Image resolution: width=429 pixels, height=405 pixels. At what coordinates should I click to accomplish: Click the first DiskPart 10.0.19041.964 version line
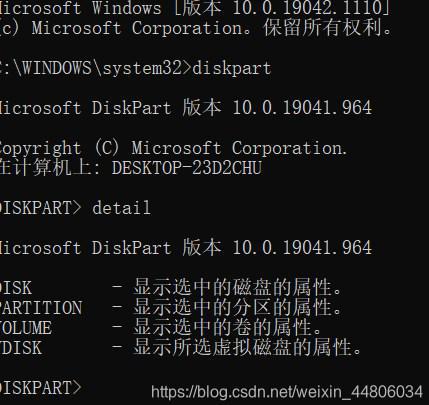(x=186, y=108)
